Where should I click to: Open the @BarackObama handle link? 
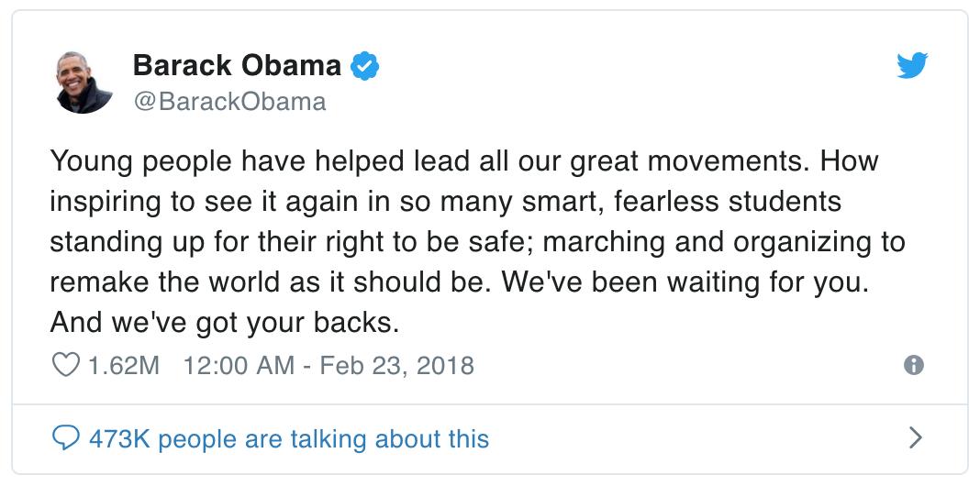tap(229, 101)
